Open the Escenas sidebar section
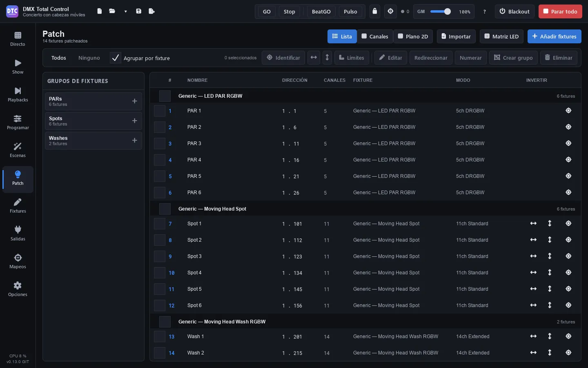 (18, 150)
